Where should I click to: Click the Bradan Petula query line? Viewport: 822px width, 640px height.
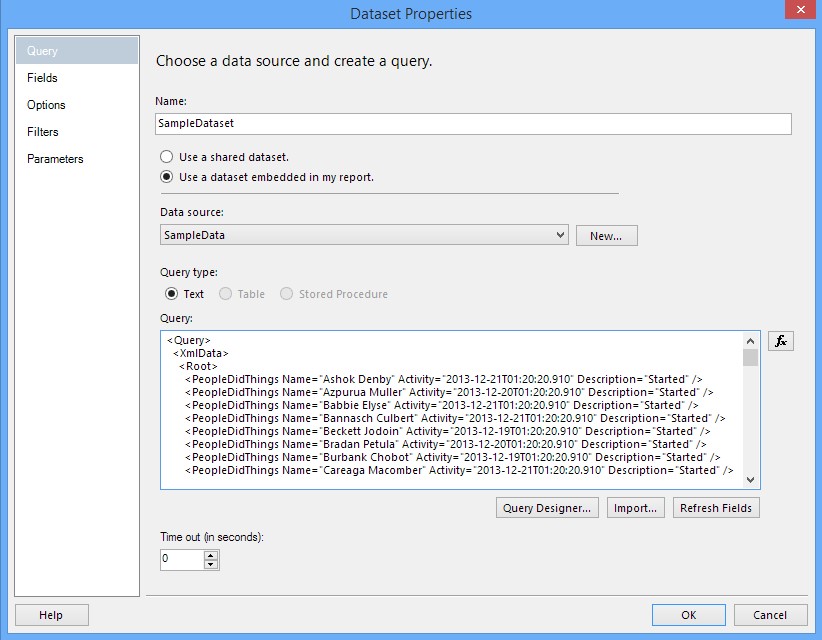[x=446, y=444]
